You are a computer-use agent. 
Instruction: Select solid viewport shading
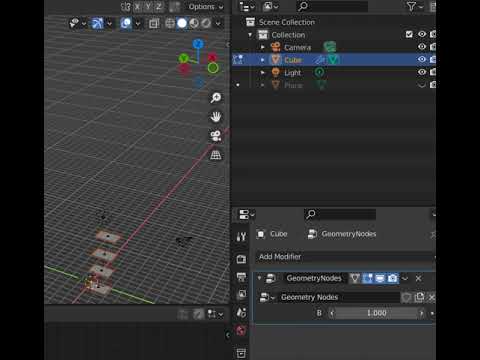[182, 23]
